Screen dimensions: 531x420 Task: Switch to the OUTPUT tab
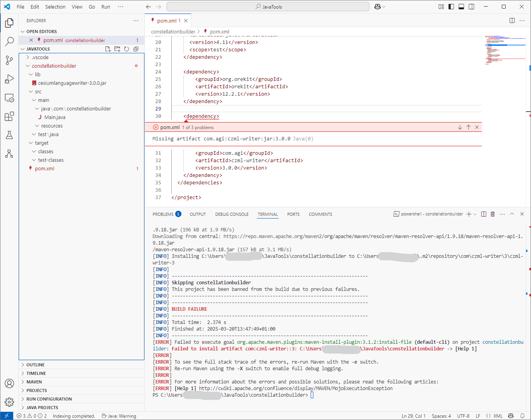click(198, 214)
